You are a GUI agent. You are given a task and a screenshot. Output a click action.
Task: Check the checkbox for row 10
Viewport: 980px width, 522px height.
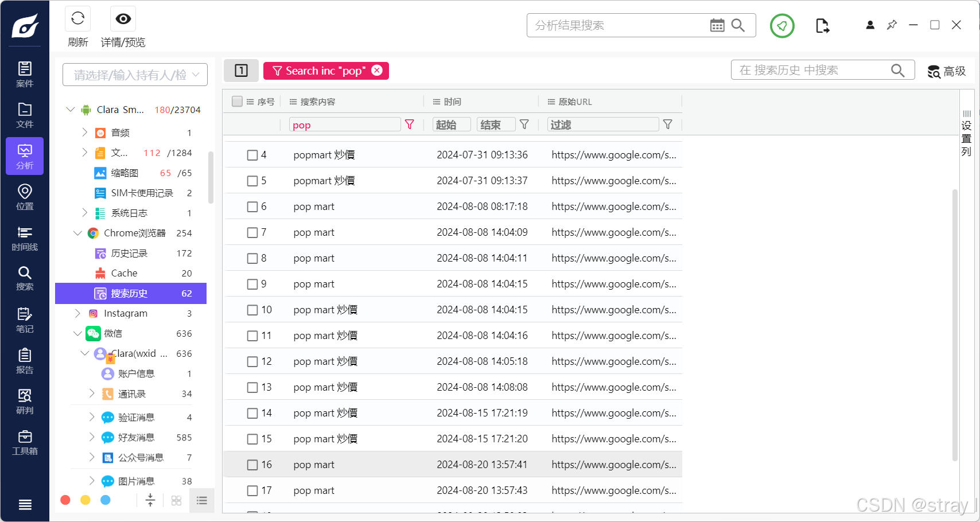tap(252, 310)
